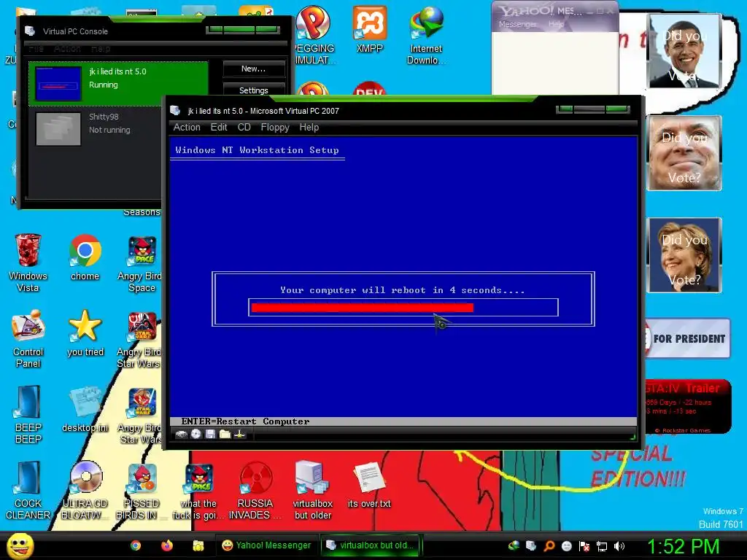Open the XMPP desktop shortcut
This screenshot has height=560, width=747.
(369, 29)
